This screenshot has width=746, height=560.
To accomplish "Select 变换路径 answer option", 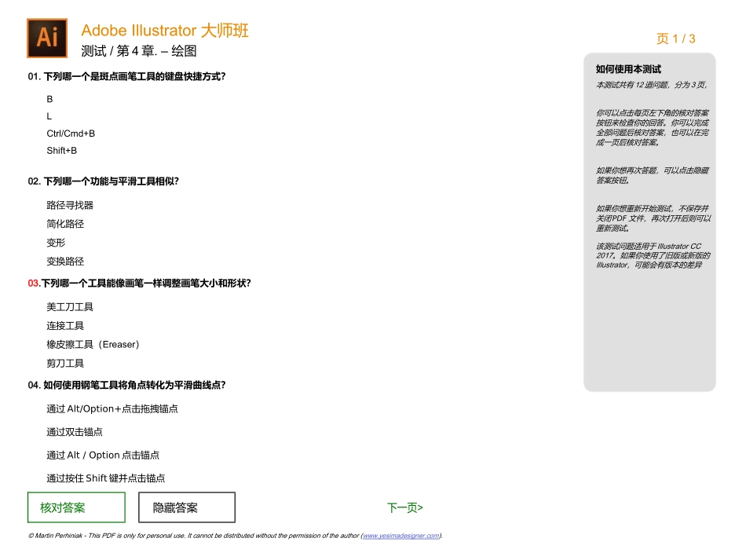I will coord(67,261).
